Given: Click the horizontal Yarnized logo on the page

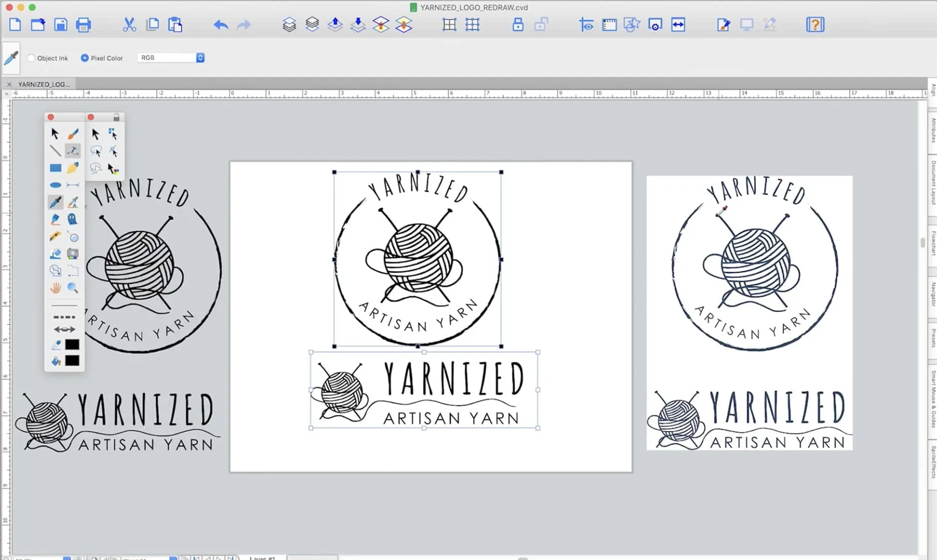Looking at the screenshot, I should (x=424, y=390).
